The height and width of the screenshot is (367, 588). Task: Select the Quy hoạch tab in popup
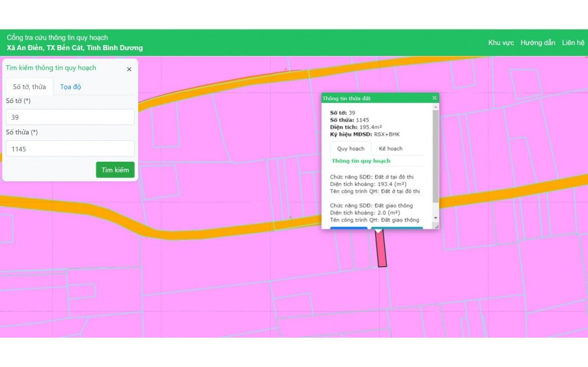coord(350,149)
